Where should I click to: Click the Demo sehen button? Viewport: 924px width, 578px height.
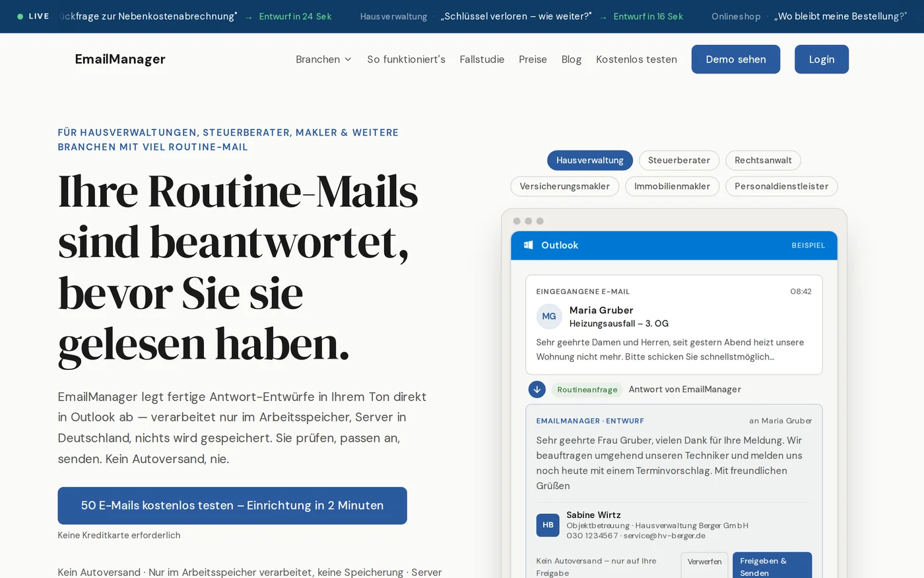click(x=736, y=59)
